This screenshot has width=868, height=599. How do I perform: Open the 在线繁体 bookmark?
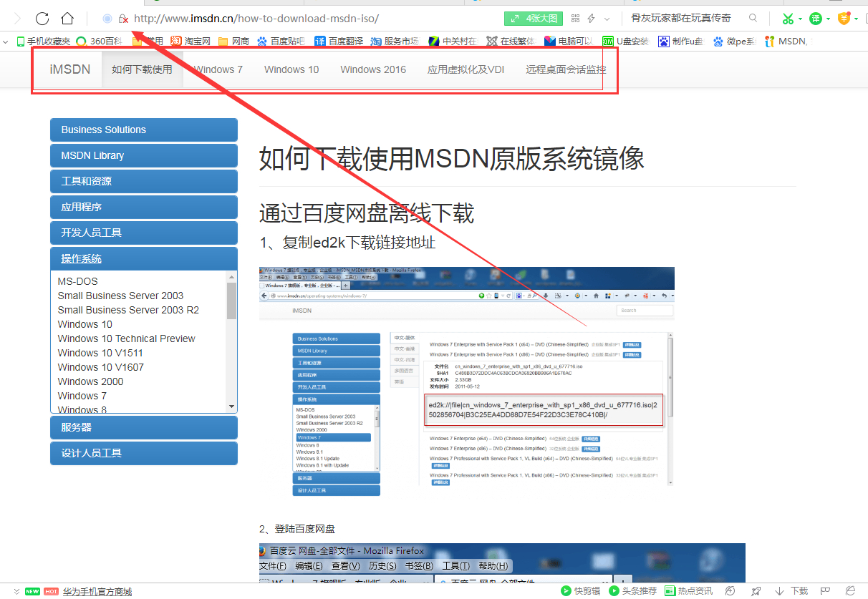point(511,42)
